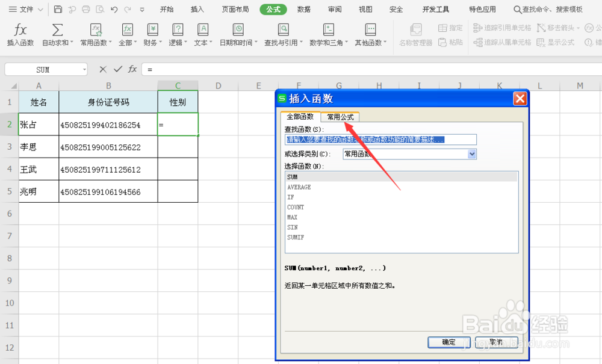The image size is (602, 364).
Task: Click 显示公式 show formulas
Action: (x=556, y=42)
